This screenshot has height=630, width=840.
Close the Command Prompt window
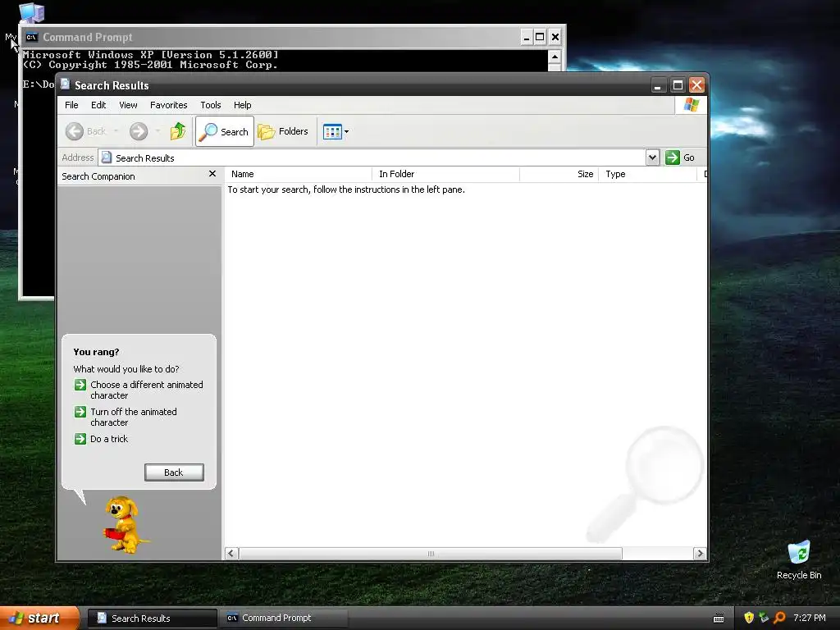[x=555, y=37]
